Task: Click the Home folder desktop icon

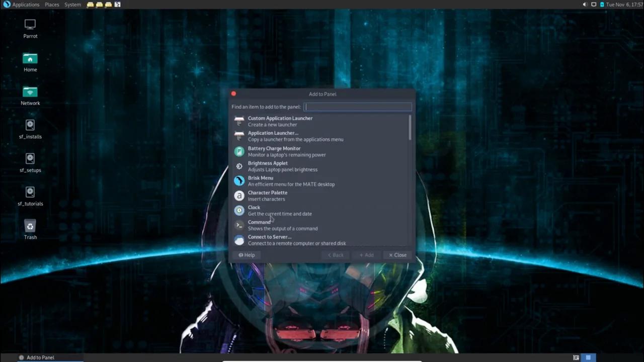Action: point(30,58)
